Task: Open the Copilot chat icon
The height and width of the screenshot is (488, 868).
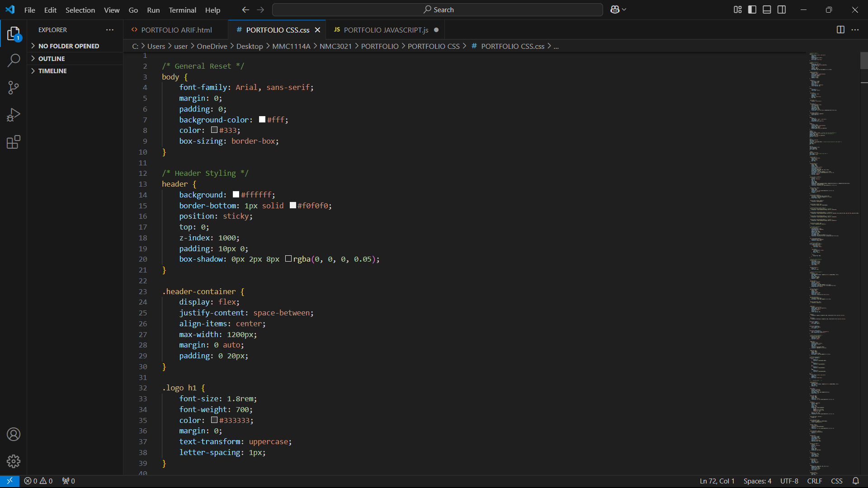Action: 615,9
